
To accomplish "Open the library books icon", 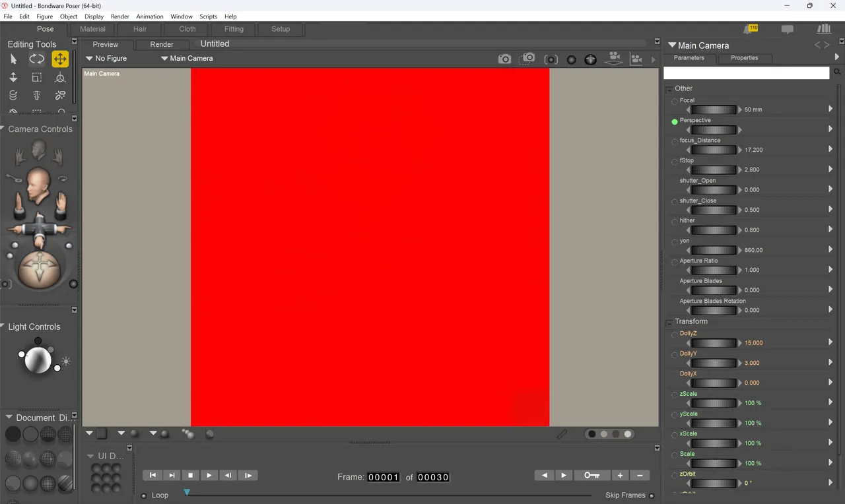I will click(823, 28).
